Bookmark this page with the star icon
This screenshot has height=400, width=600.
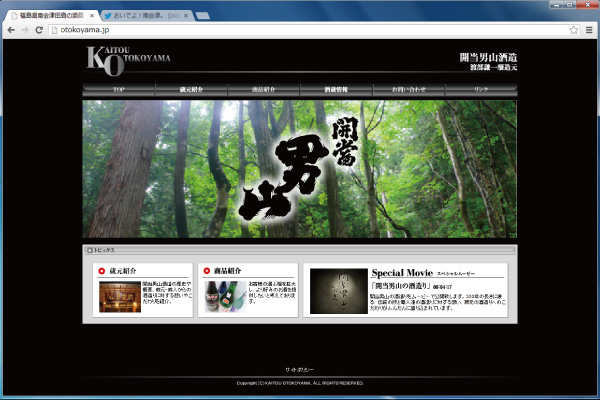pyautogui.click(x=574, y=30)
